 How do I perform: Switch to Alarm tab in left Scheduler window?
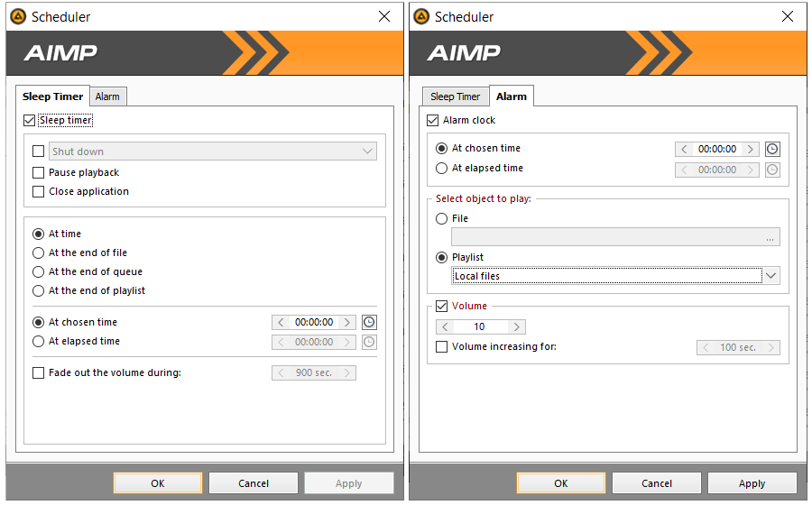(x=107, y=96)
